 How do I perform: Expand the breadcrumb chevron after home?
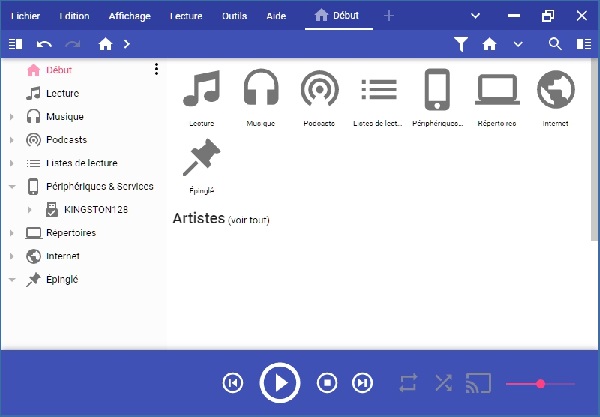point(127,44)
